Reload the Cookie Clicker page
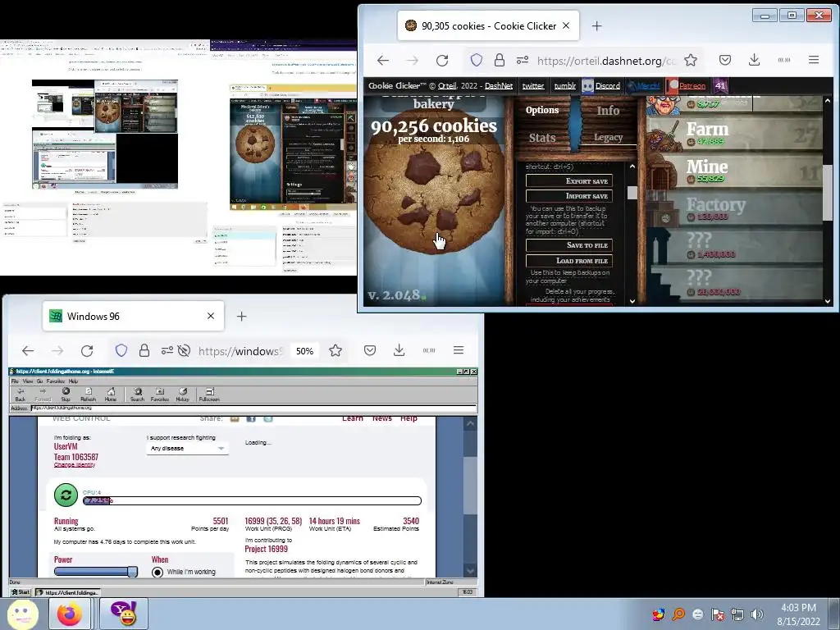The width and height of the screenshot is (840, 630). [442, 61]
